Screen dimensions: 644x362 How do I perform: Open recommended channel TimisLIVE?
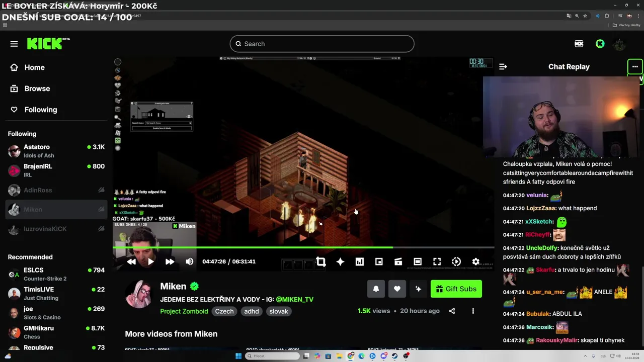pyautogui.click(x=56, y=294)
